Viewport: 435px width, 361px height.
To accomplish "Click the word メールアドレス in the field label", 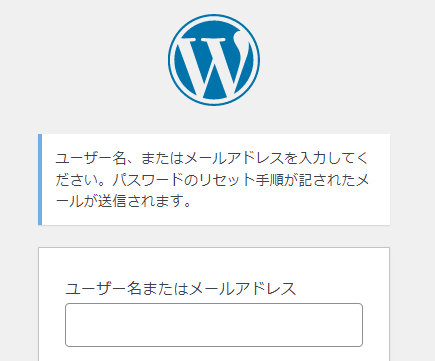I will pos(243,289).
